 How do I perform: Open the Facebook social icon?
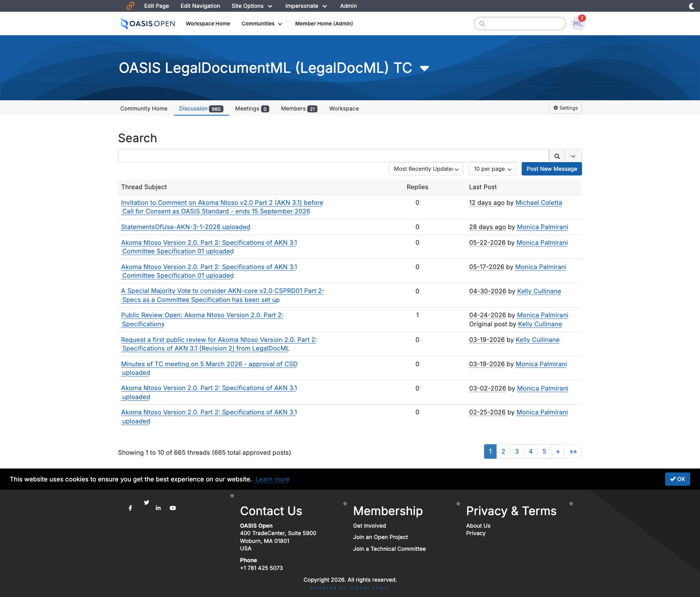(131, 508)
